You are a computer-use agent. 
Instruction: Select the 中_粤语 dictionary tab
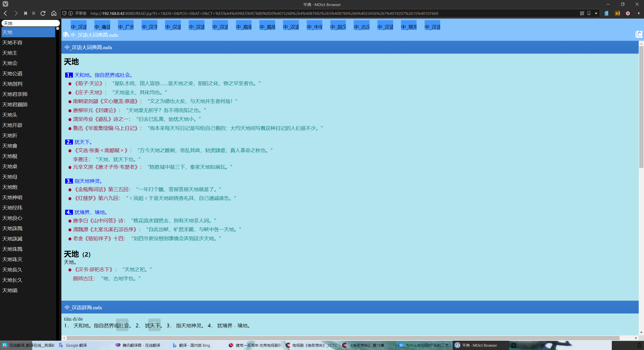102,27
